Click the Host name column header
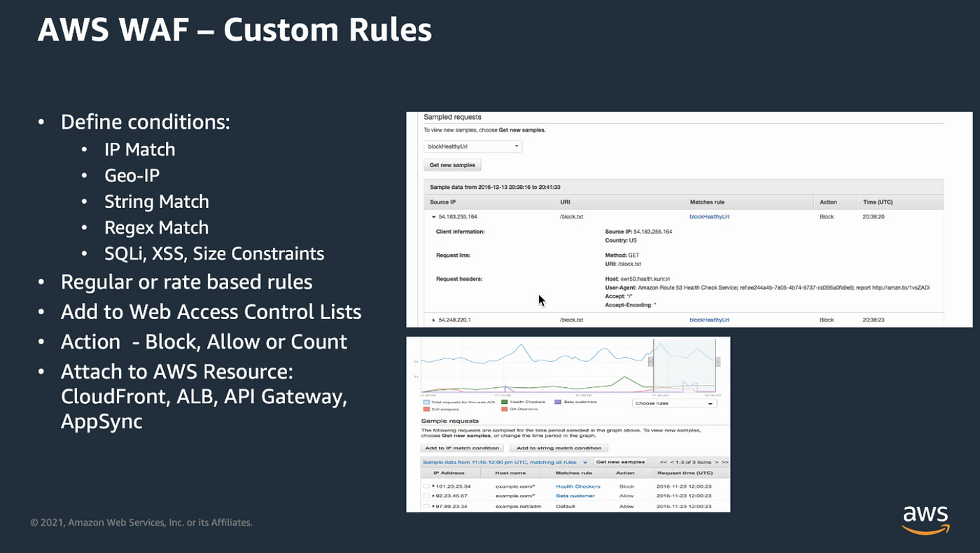Image resolution: width=980 pixels, height=553 pixels. click(x=512, y=473)
